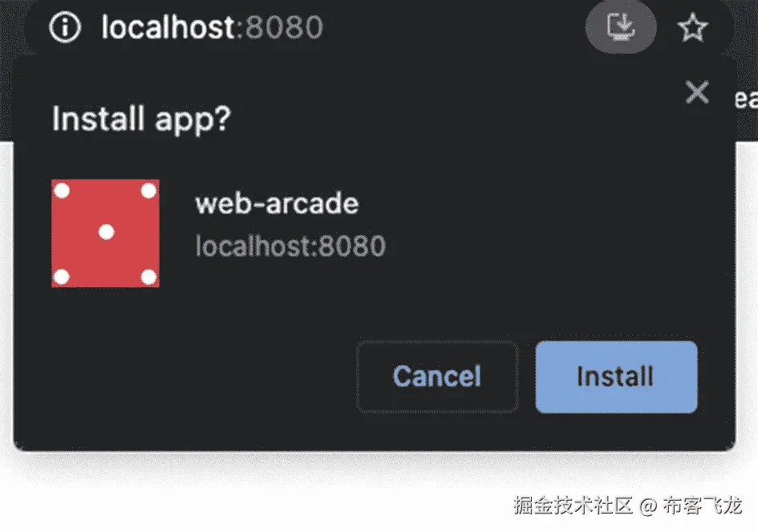The height and width of the screenshot is (532, 758).
Task: Click the "Install app?" dialog heading
Action: click(142, 119)
